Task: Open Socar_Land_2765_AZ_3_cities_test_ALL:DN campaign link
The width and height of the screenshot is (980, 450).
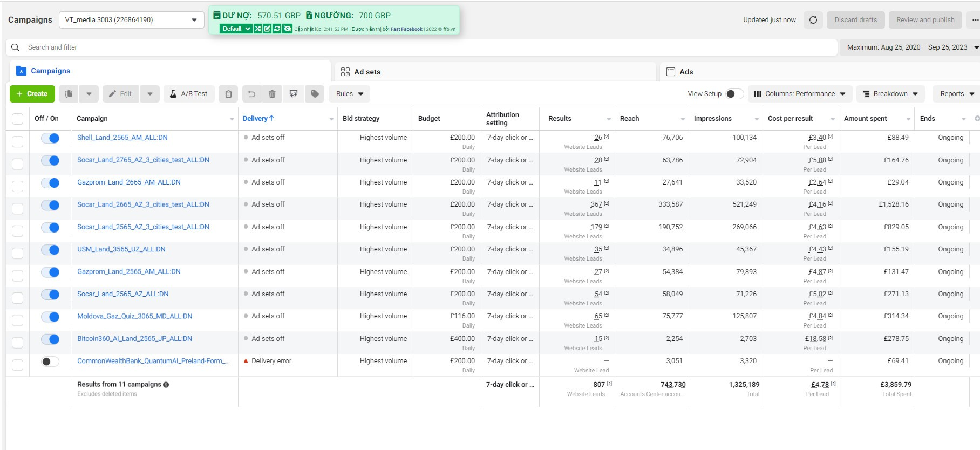Action: 143,160
